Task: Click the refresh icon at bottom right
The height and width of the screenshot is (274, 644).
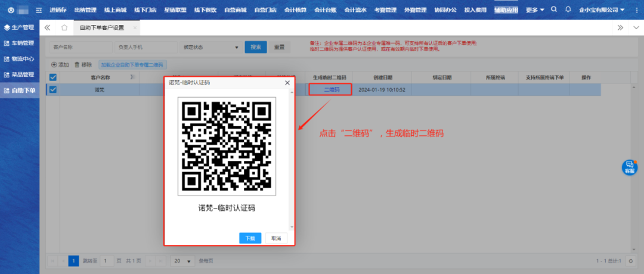Action: click(630, 261)
